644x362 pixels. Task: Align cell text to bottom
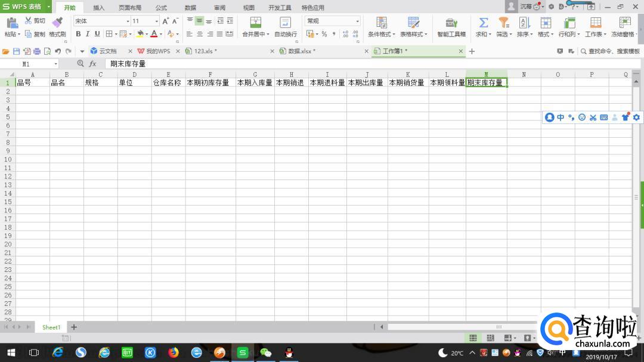pos(209,20)
